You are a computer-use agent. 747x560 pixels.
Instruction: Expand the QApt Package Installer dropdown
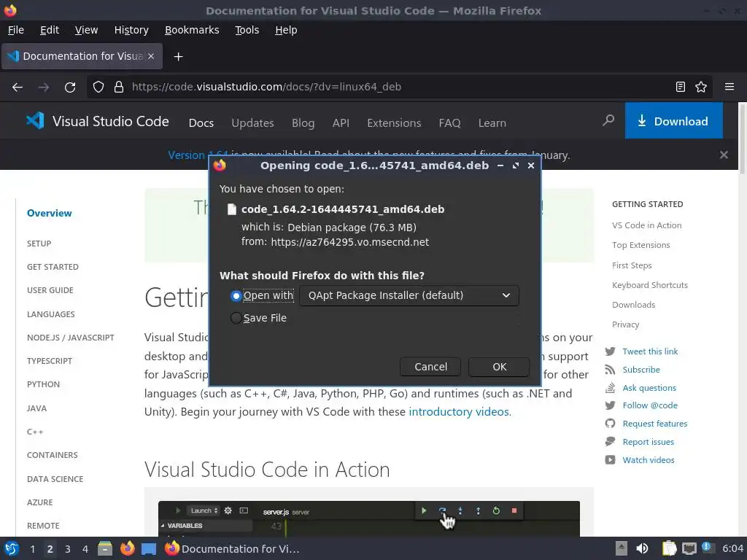click(x=409, y=296)
